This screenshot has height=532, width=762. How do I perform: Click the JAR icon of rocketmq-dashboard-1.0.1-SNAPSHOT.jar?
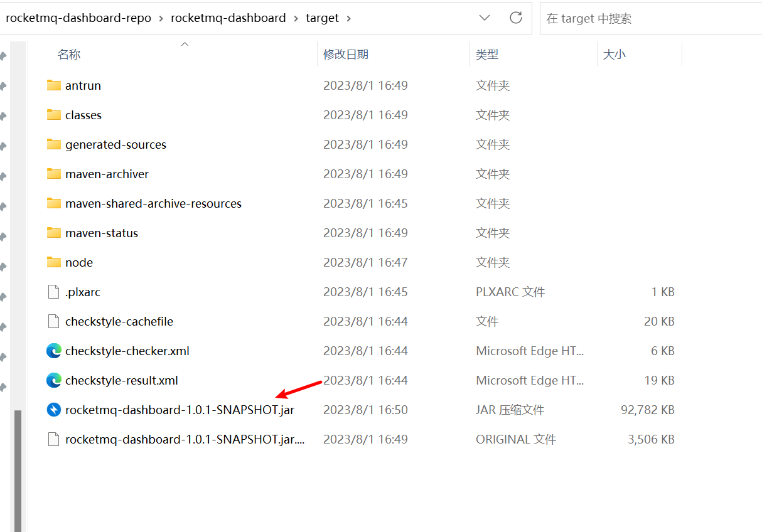tap(54, 410)
